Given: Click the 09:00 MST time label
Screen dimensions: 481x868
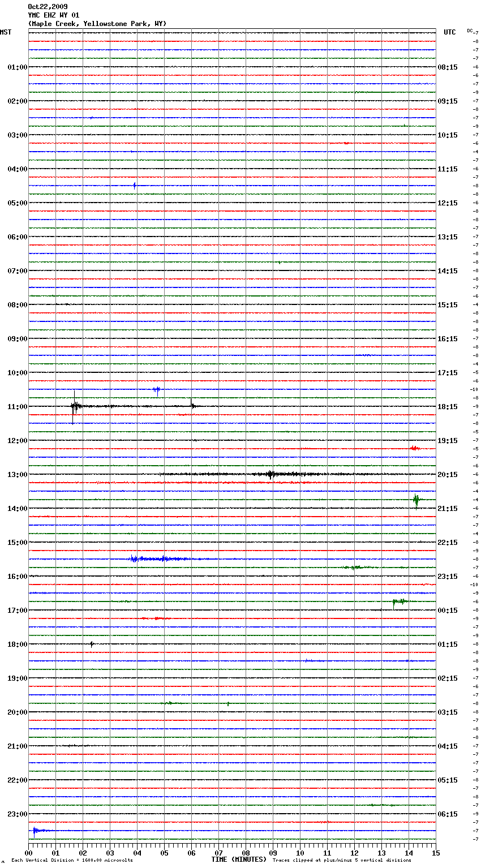Looking at the screenshot, I should click(x=18, y=339).
